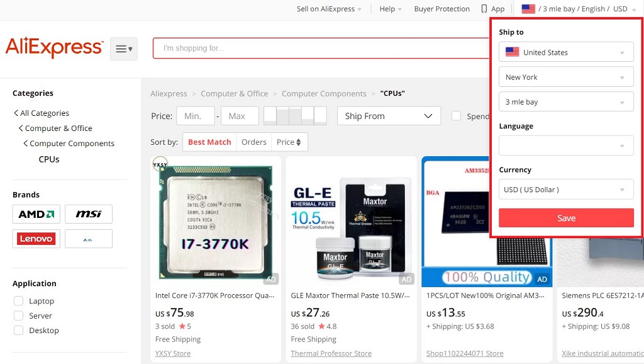Open the Intel i7-3770K product image
Image resolution: width=644 pixels, height=364 pixels.
click(216, 221)
